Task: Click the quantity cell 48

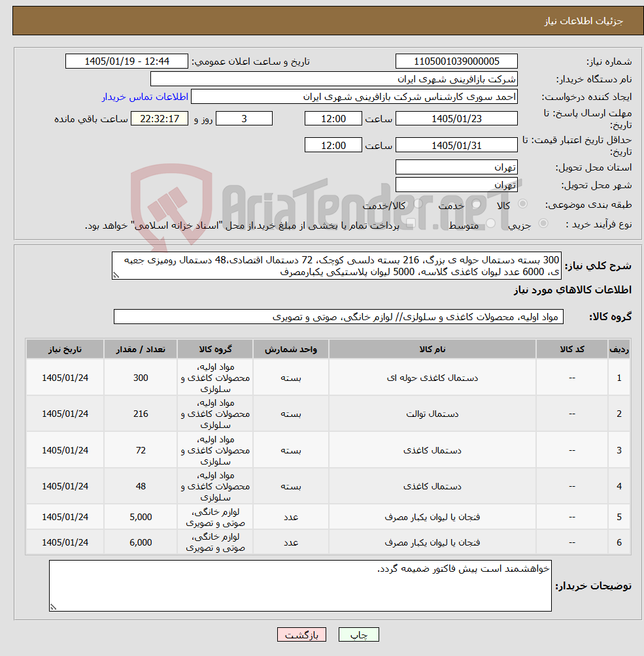Action: (141, 486)
